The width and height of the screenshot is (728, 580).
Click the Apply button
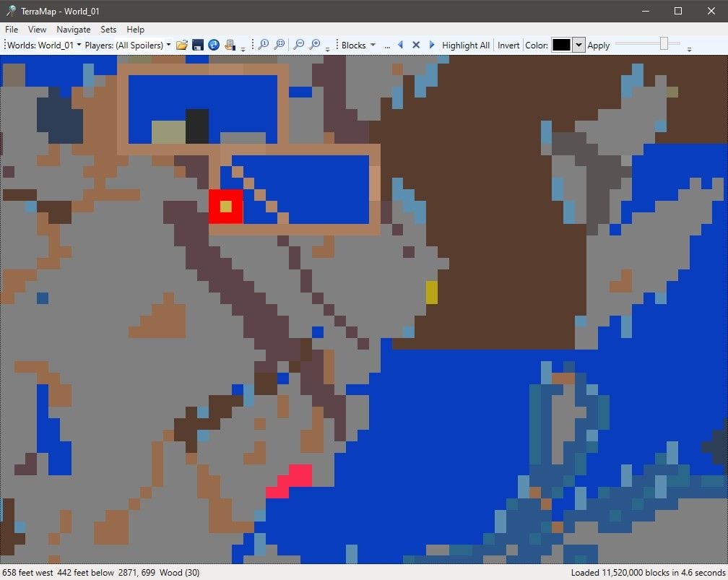pyautogui.click(x=599, y=45)
